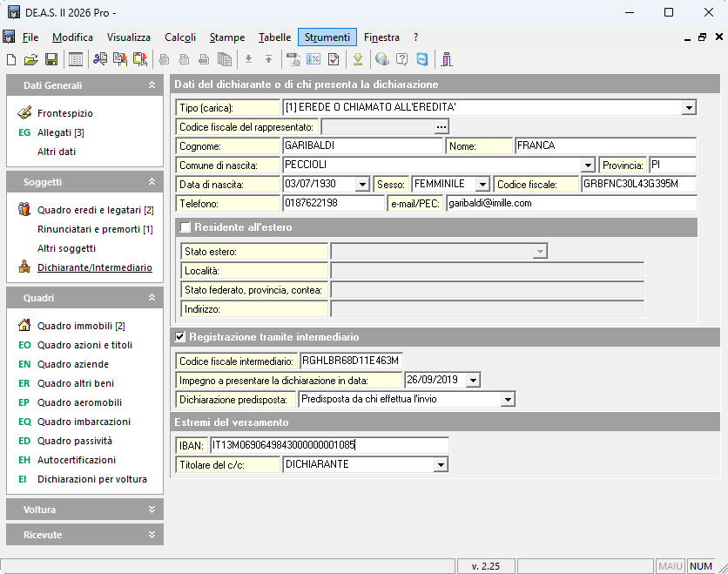Image resolution: width=728 pixels, height=574 pixels.
Task: Toggle the Residente all'estero checkbox
Action: click(x=185, y=227)
